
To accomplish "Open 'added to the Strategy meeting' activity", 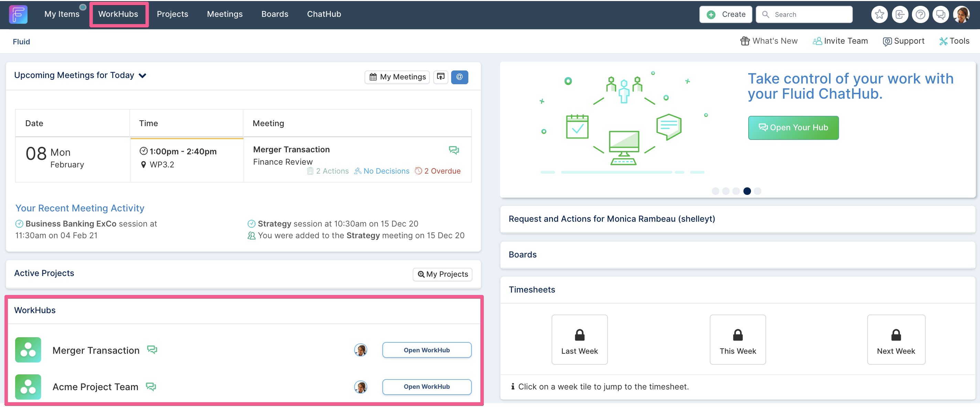I will (x=356, y=235).
